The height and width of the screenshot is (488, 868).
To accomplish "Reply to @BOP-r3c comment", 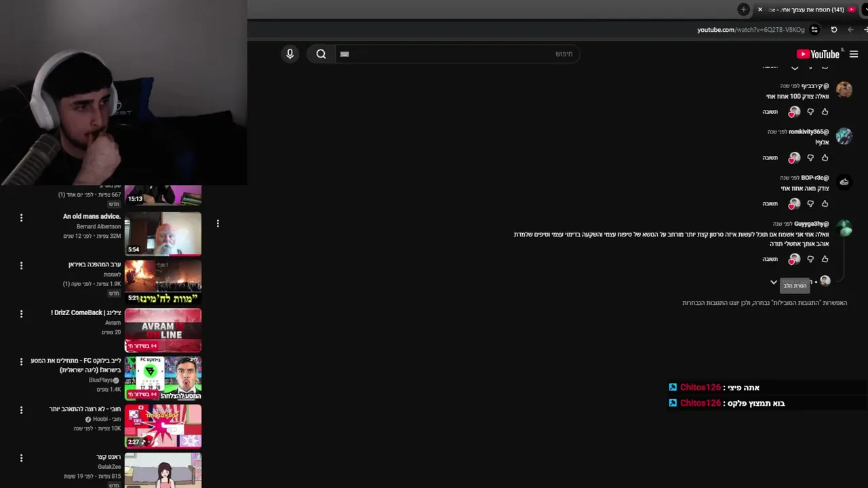I will coord(770,203).
